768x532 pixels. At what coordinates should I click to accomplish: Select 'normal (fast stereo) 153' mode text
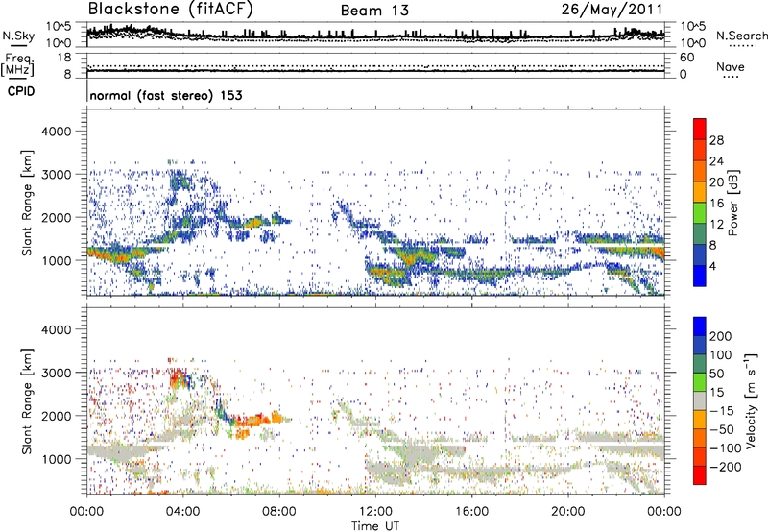[166, 95]
